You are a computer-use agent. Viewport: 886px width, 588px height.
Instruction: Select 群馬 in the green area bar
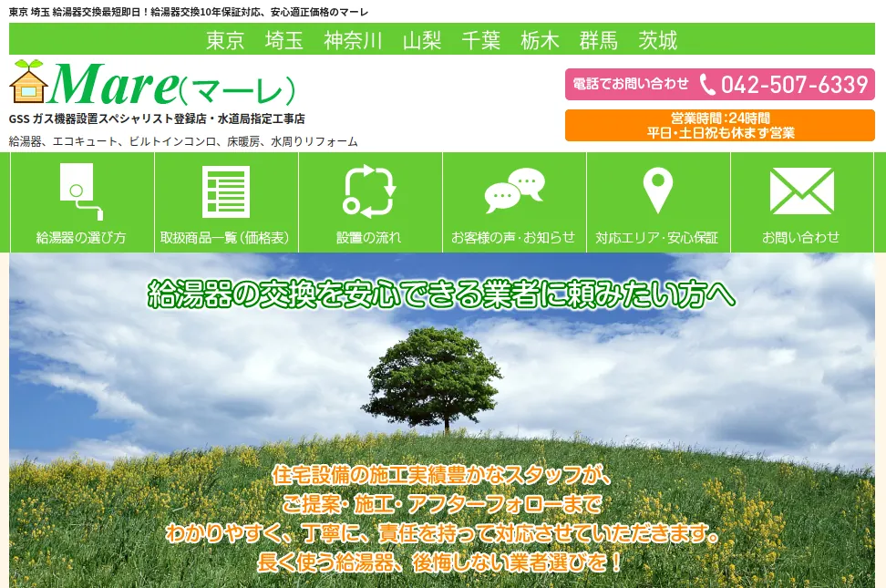598,40
